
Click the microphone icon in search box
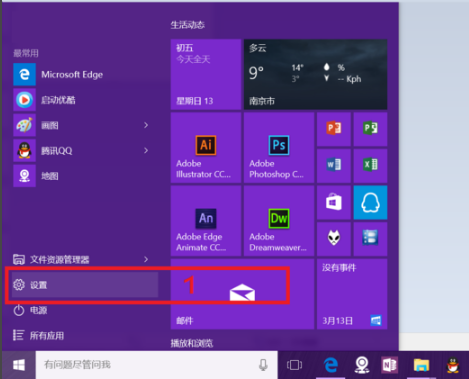263,365
